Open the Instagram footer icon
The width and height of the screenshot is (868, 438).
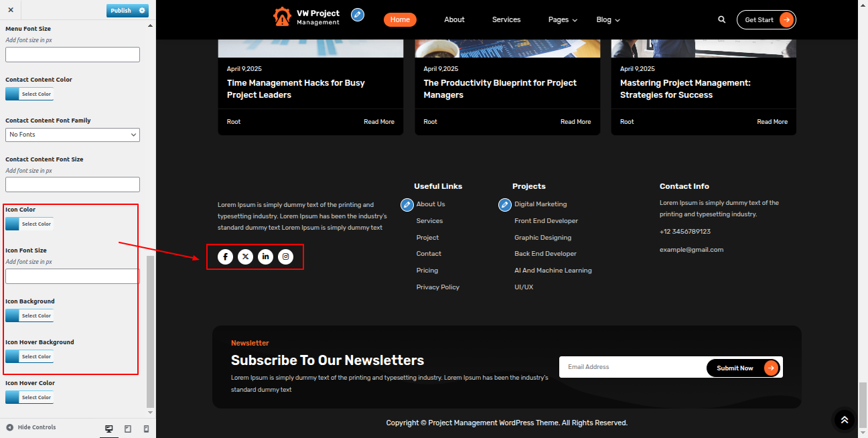pyautogui.click(x=286, y=257)
